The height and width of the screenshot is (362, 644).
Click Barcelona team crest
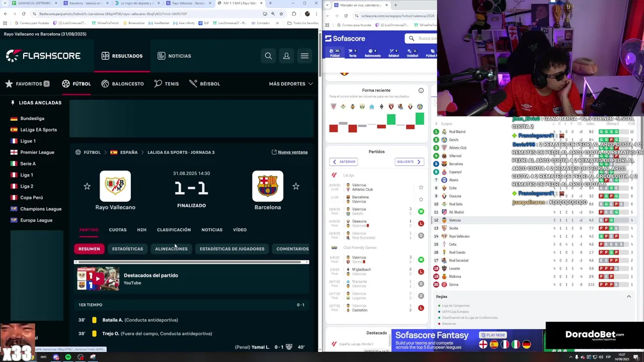click(268, 186)
